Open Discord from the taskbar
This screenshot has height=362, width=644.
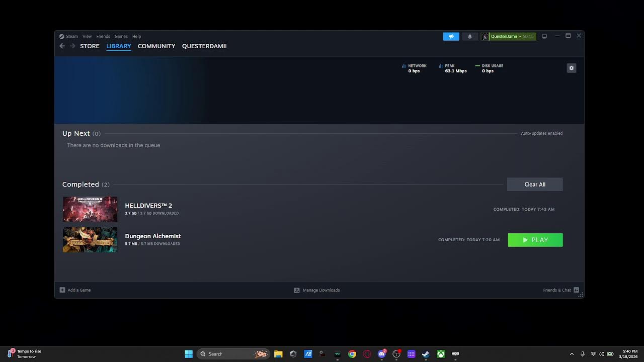point(382,354)
